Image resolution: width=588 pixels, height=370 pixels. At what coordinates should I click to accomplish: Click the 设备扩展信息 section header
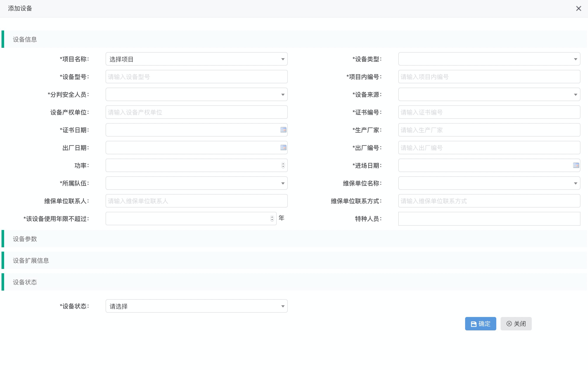(x=31, y=261)
